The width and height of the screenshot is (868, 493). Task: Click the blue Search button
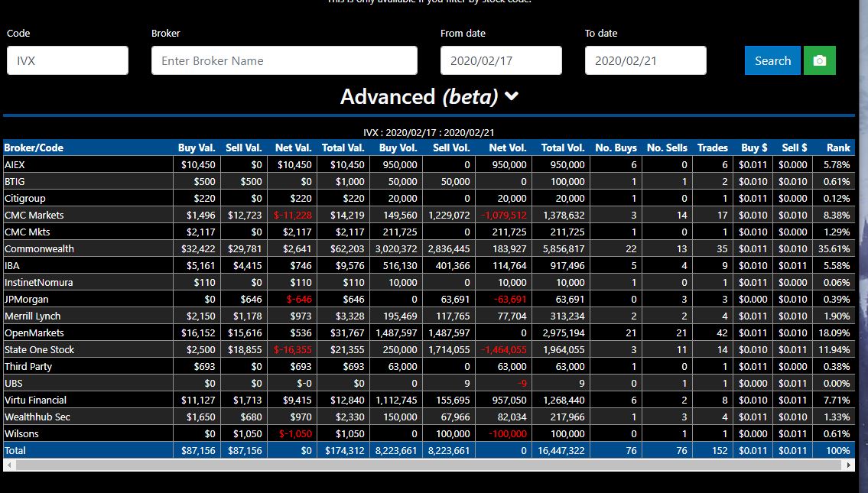772,60
